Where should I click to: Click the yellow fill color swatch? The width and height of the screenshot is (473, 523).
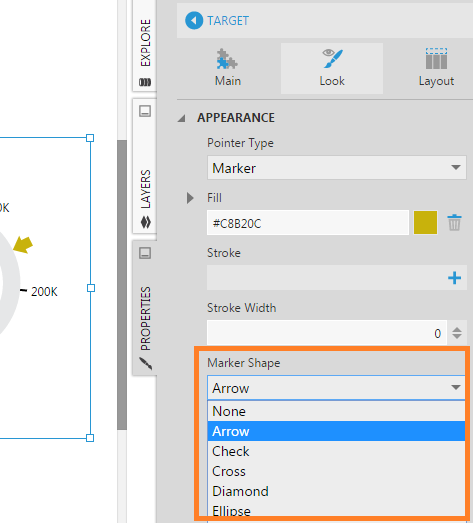(x=425, y=222)
